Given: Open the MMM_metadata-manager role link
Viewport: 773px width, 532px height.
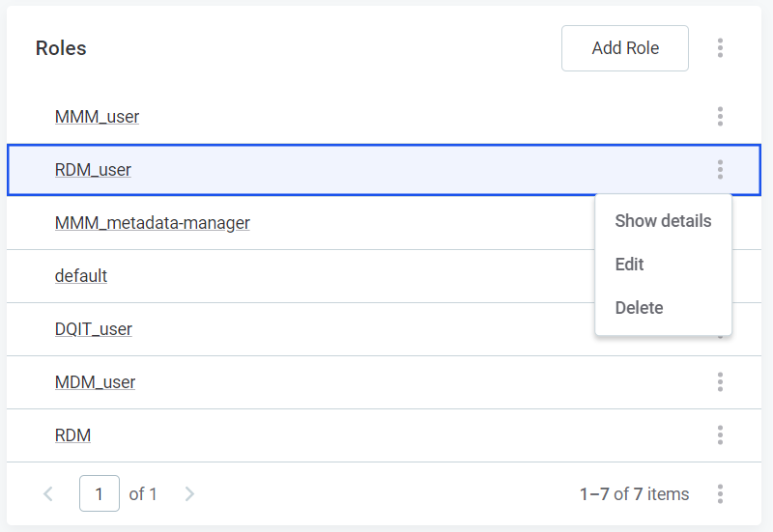Looking at the screenshot, I should pyautogui.click(x=152, y=223).
